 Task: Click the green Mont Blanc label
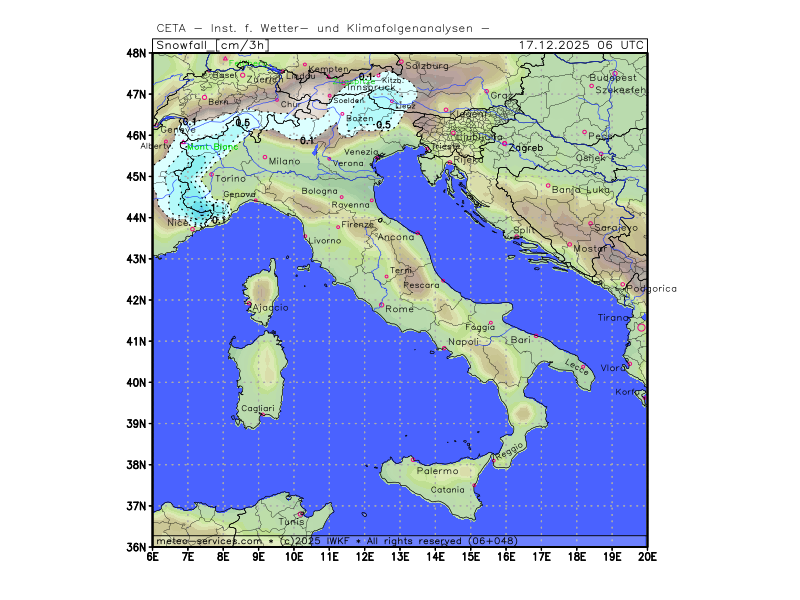[212, 147]
